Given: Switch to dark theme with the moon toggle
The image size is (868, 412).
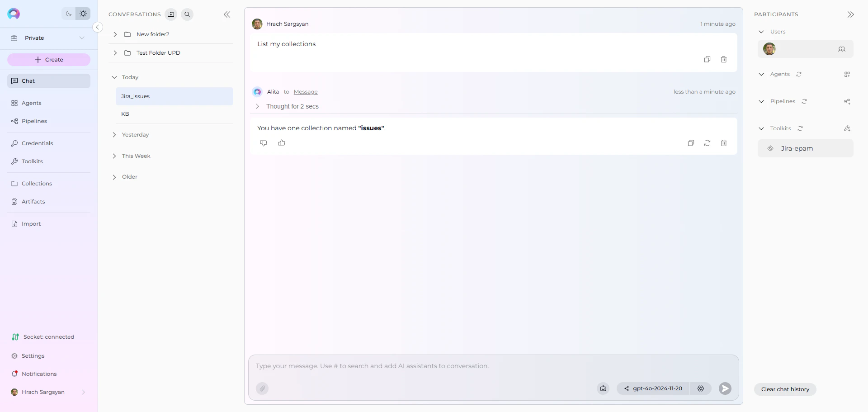Looking at the screenshot, I should coord(68,14).
